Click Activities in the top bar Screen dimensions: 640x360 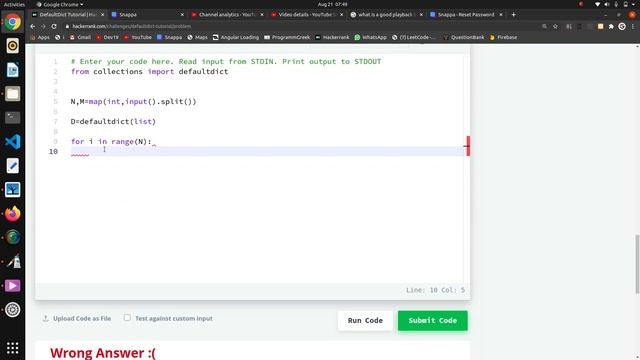(x=14, y=4)
